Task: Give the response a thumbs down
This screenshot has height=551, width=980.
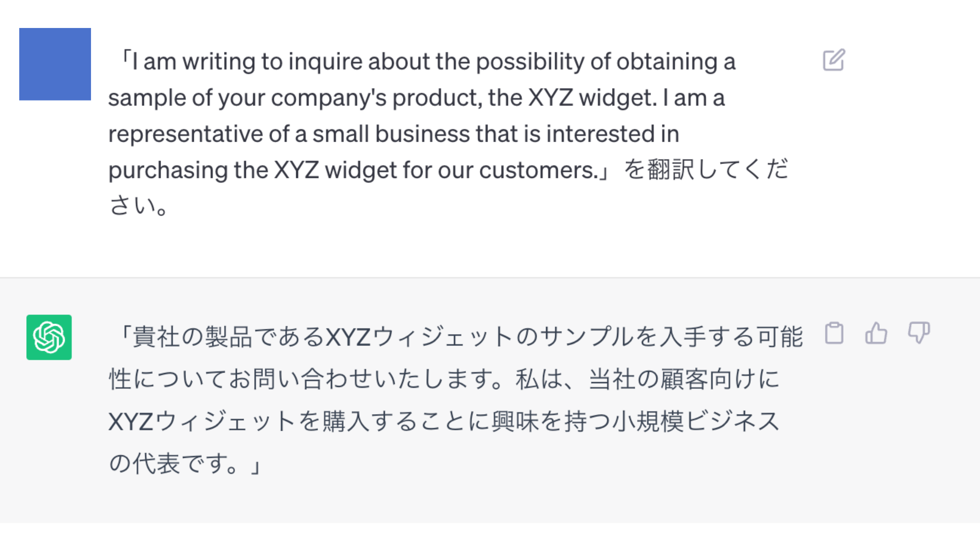Action: point(919,333)
